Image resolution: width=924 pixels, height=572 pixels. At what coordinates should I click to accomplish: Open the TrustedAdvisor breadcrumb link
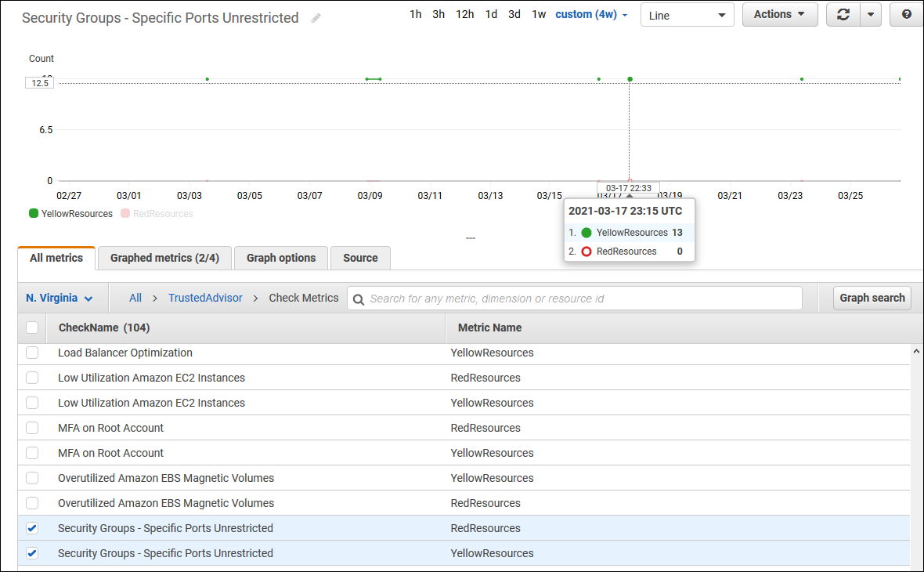click(x=204, y=298)
